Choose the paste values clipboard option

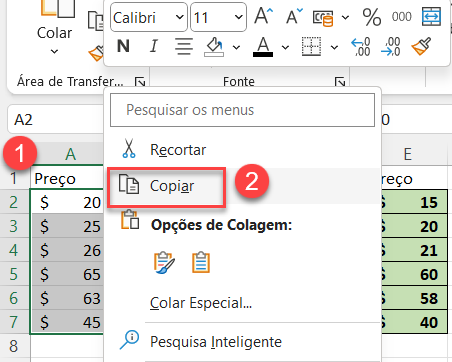[201, 263]
